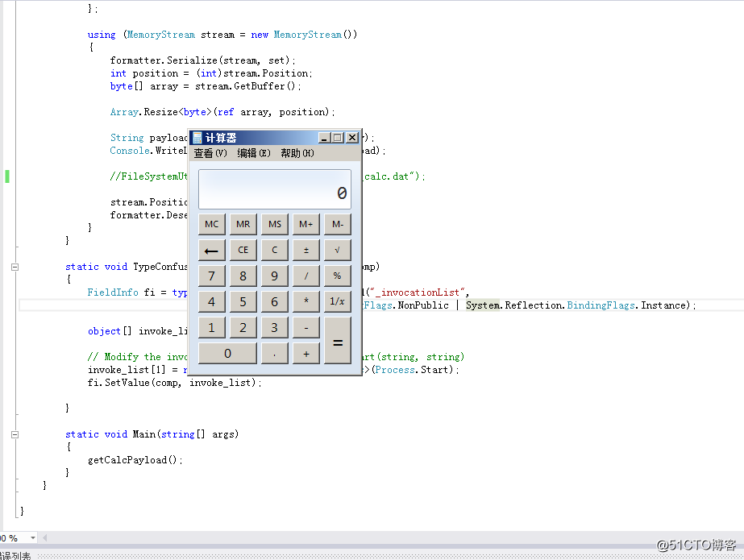Click calculator digit 8

coord(243,276)
